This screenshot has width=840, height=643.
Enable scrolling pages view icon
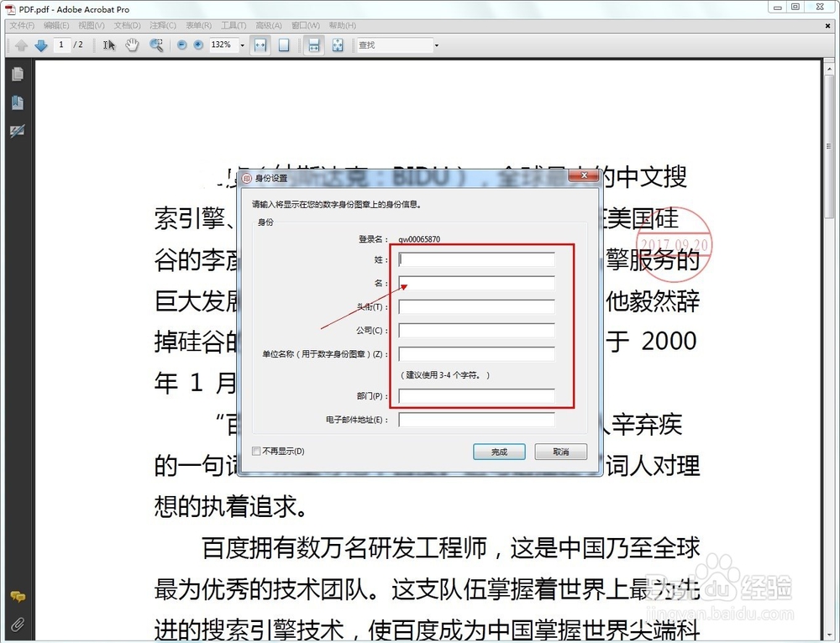tap(314, 45)
